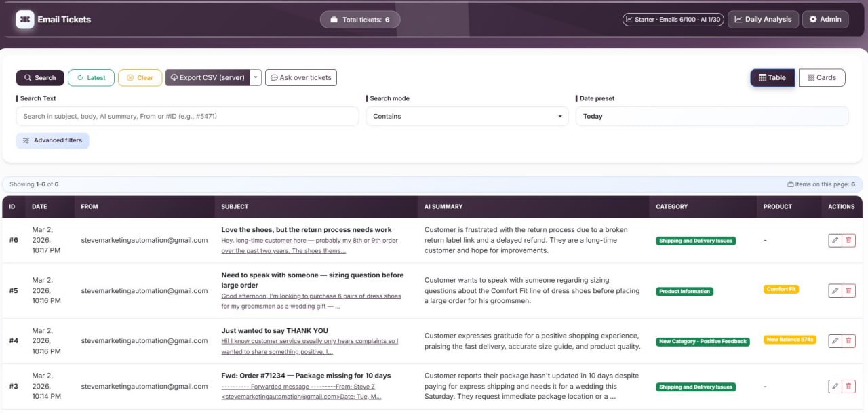Switch to Cards view
This screenshot has height=413, width=868.
(x=822, y=78)
